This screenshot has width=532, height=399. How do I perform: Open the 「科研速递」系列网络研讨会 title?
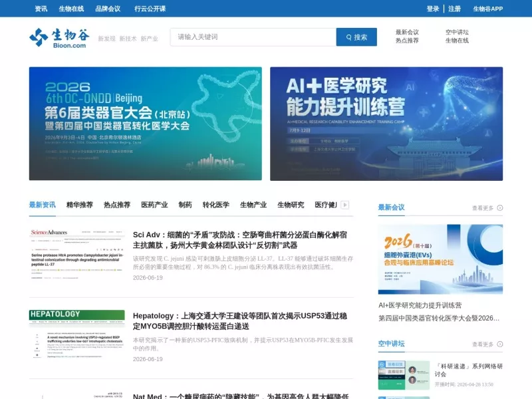(469, 370)
